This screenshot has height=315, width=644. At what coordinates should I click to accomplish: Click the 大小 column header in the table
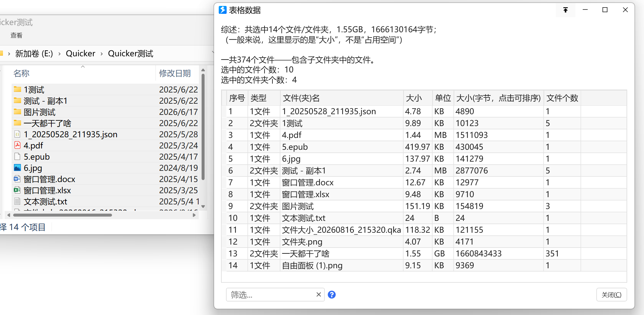pos(417,98)
